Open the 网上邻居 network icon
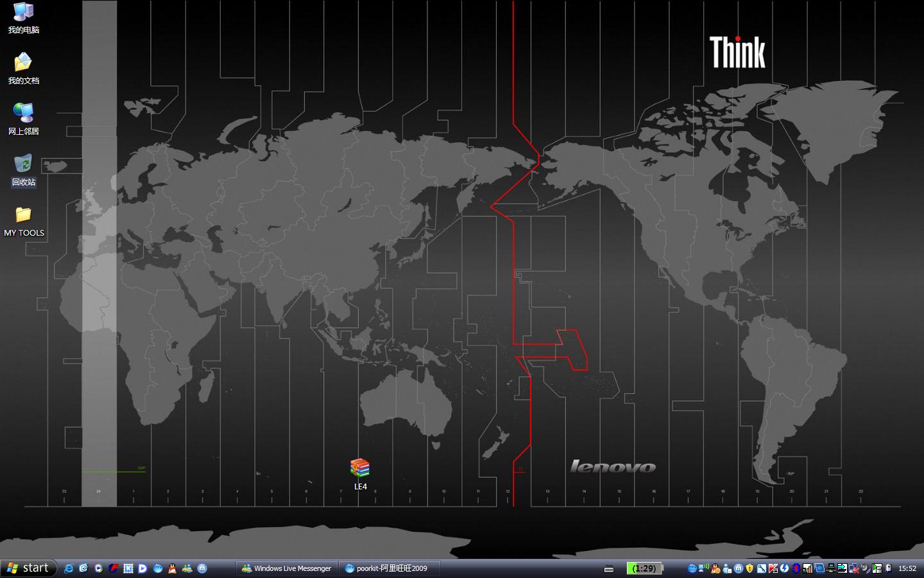The image size is (924, 578). click(23, 119)
